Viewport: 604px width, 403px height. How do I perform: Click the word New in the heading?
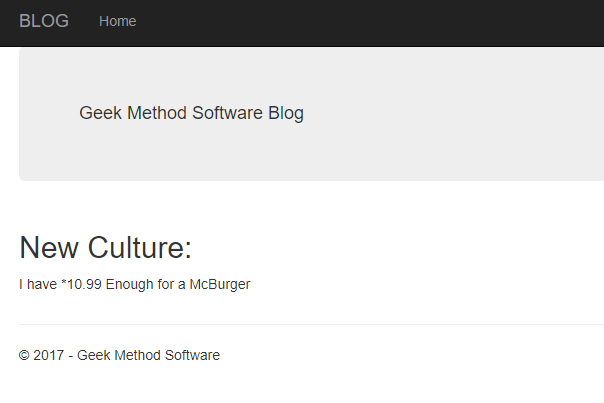click(49, 247)
